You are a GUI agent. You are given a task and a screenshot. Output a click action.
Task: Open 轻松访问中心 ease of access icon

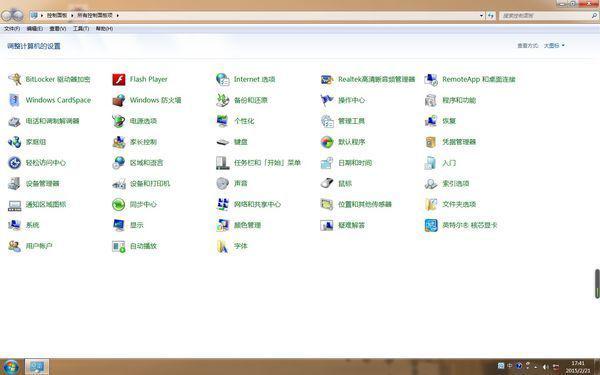[15, 163]
